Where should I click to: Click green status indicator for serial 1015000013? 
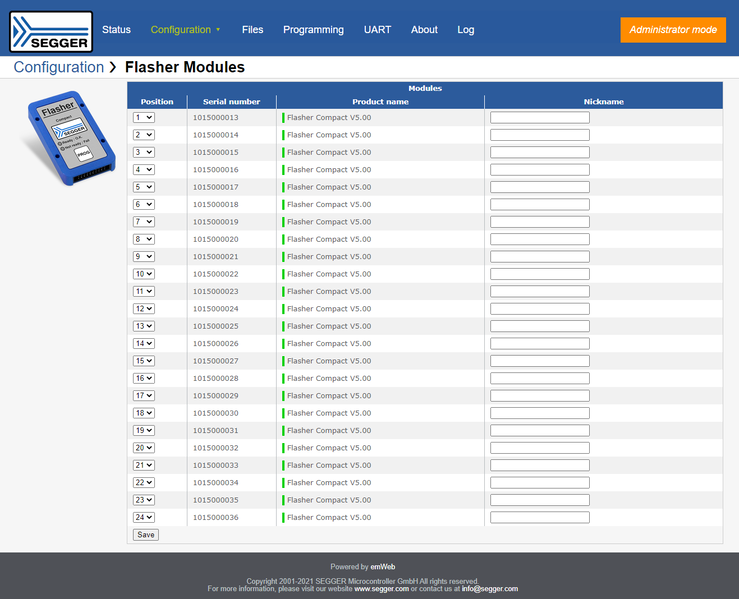tap(283, 117)
